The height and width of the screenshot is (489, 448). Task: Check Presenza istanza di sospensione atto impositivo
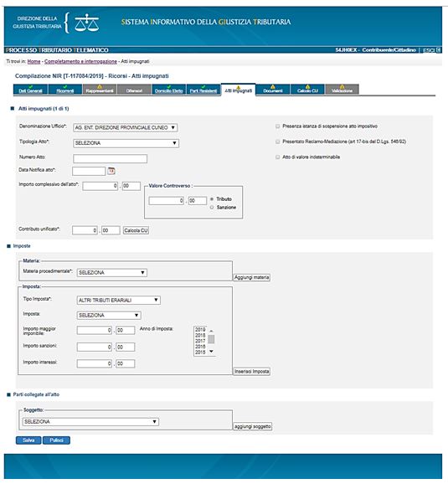pyautogui.click(x=277, y=126)
